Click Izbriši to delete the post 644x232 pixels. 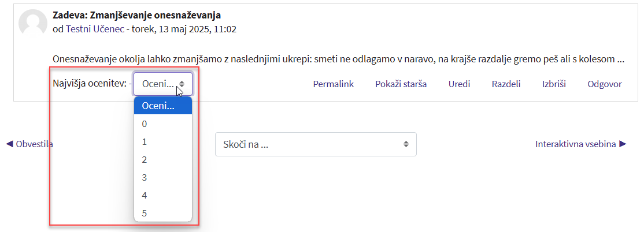[x=554, y=84]
